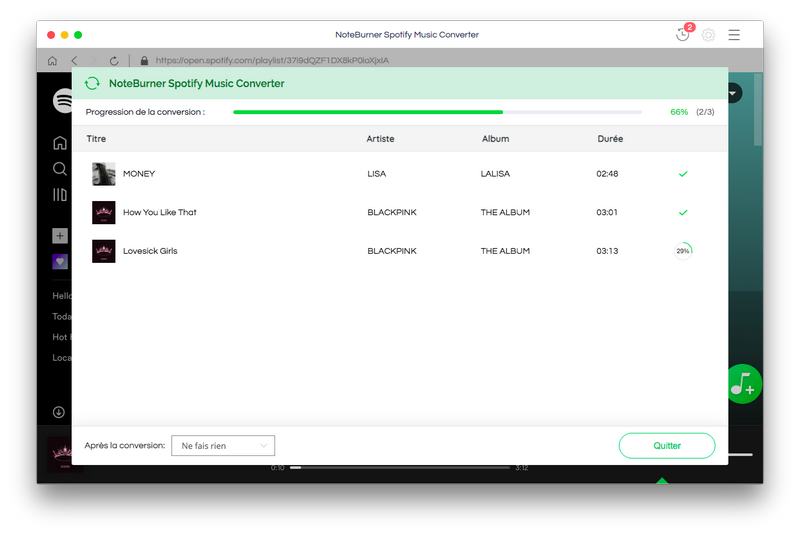The width and height of the screenshot is (800, 536).
Task: Click the LALISA album cell
Action: point(495,174)
